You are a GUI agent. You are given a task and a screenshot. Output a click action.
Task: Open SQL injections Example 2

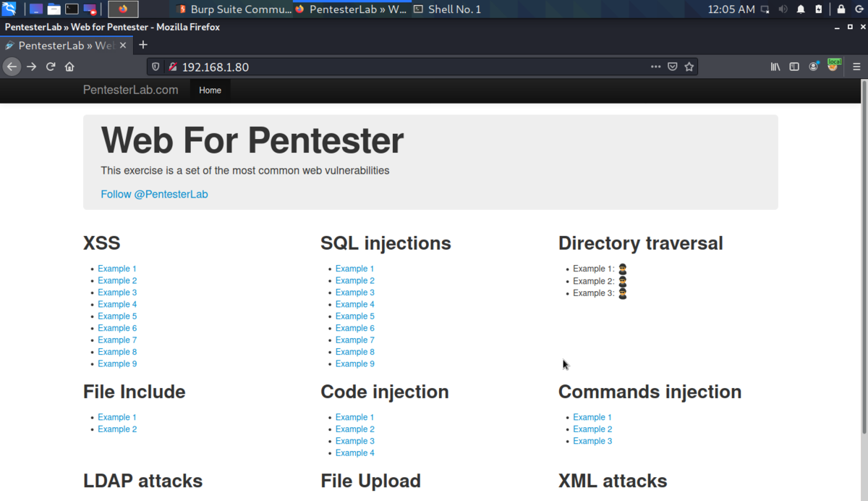coord(355,280)
